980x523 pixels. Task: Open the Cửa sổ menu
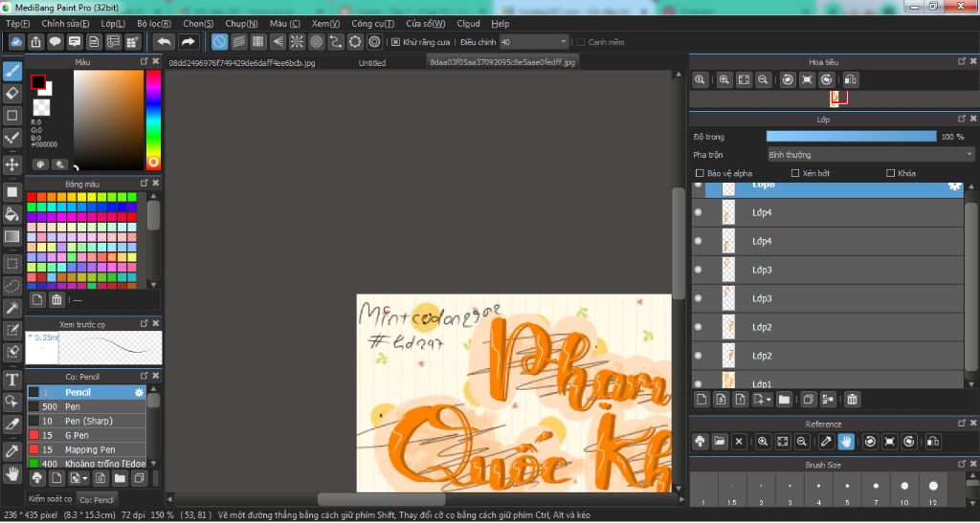(426, 24)
